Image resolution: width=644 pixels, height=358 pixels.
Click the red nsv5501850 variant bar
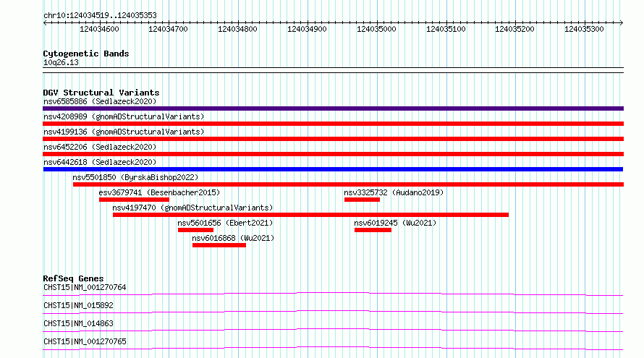(348, 184)
